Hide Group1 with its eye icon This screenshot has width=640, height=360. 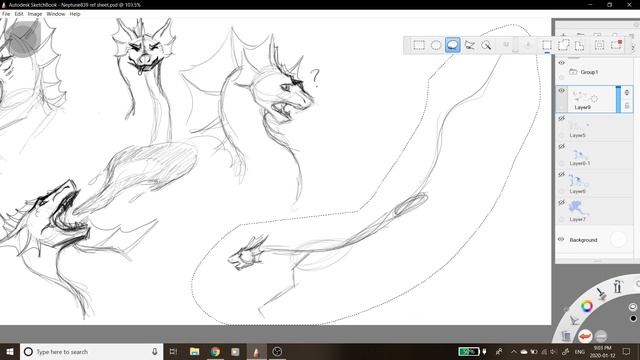coord(562,63)
